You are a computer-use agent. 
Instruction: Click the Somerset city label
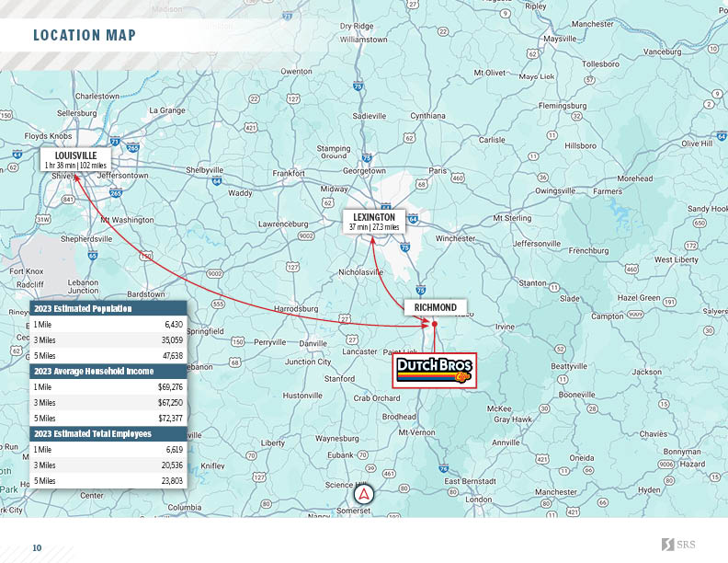[353, 511]
